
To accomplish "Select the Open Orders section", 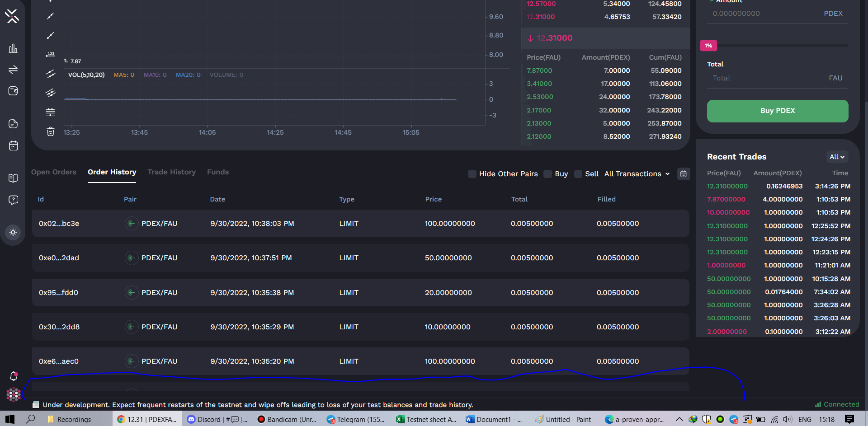I will tap(53, 172).
